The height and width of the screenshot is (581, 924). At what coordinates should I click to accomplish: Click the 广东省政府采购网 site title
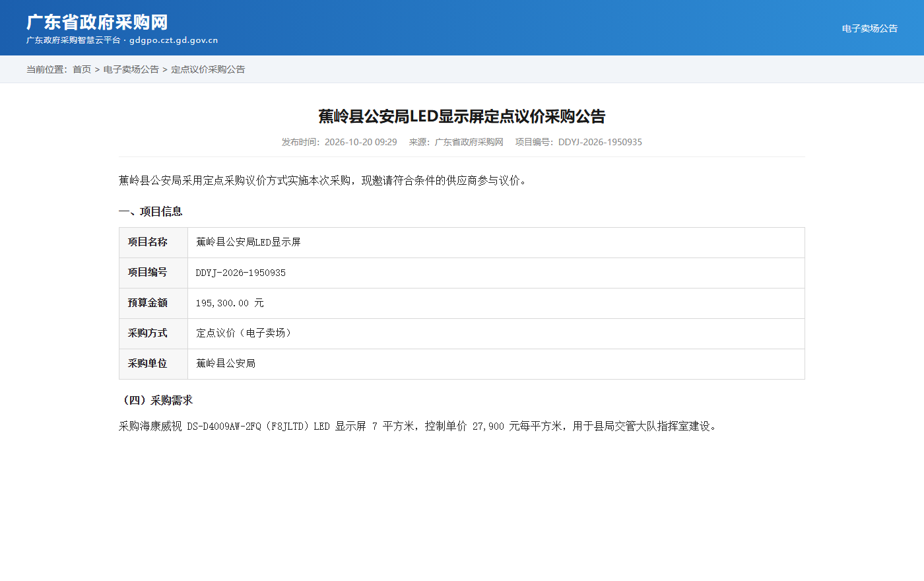click(x=97, y=22)
